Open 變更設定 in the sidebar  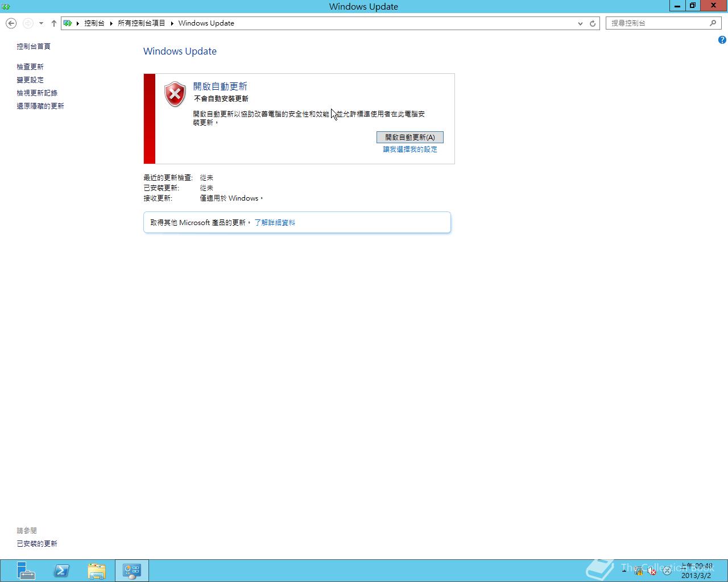coord(30,80)
